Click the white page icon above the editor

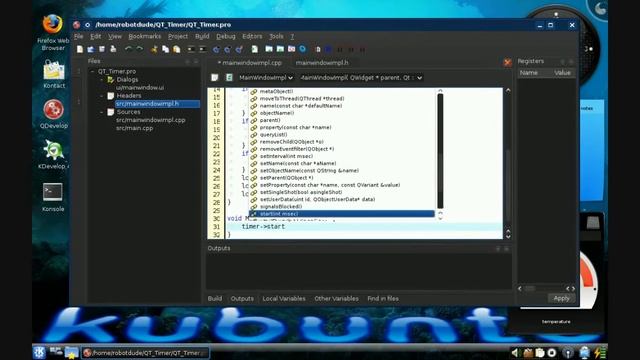coord(215,78)
